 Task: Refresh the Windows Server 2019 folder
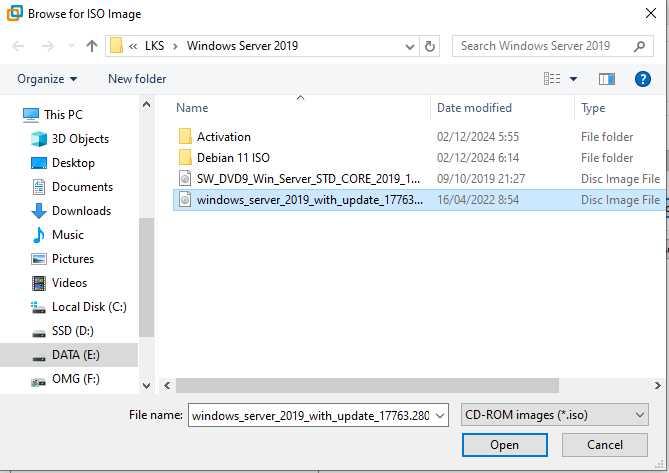430,46
